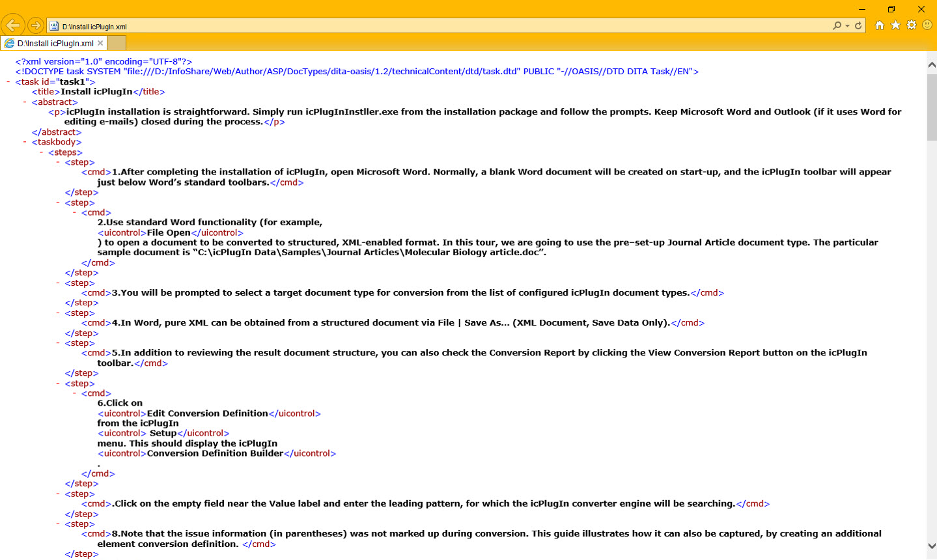Go back with the browser Back arrow

[12, 25]
